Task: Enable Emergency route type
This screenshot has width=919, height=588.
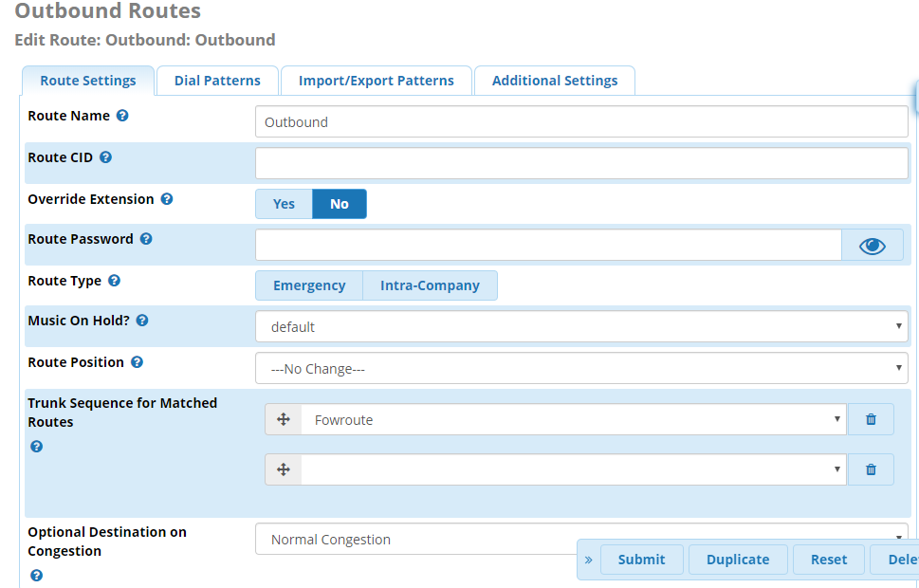Action: [309, 285]
